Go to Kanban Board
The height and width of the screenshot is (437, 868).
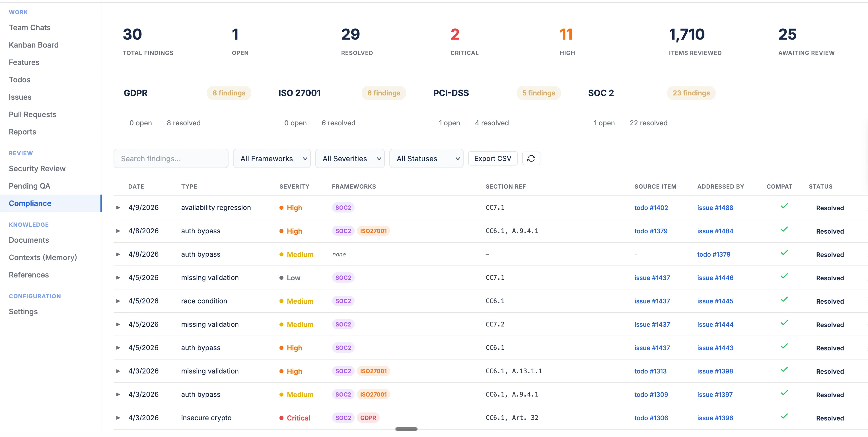34,45
